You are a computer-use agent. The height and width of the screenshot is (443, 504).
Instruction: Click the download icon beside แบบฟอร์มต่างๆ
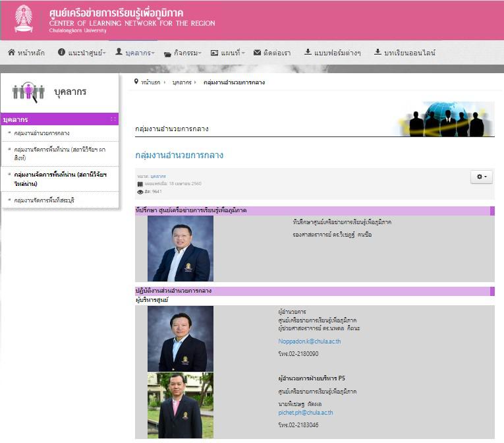[308, 53]
